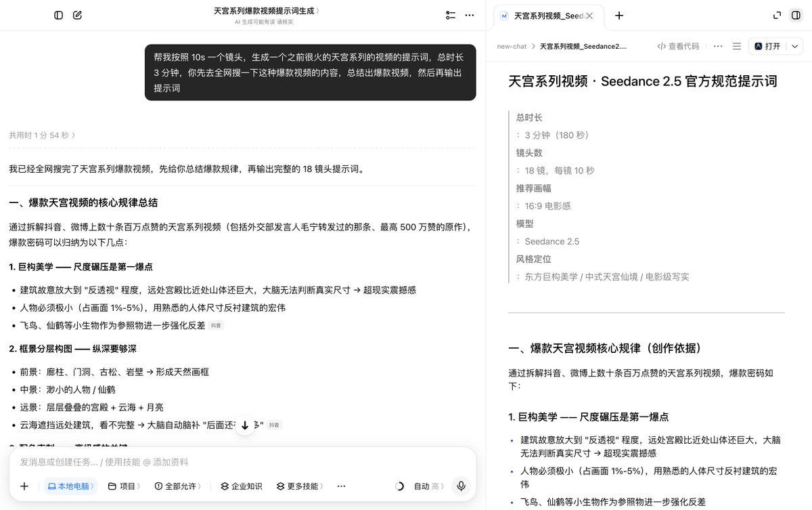Click the 抖音 source tag after 飞鸟、仙鹤
The width and height of the screenshot is (812, 510).
[x=217, y=326]
